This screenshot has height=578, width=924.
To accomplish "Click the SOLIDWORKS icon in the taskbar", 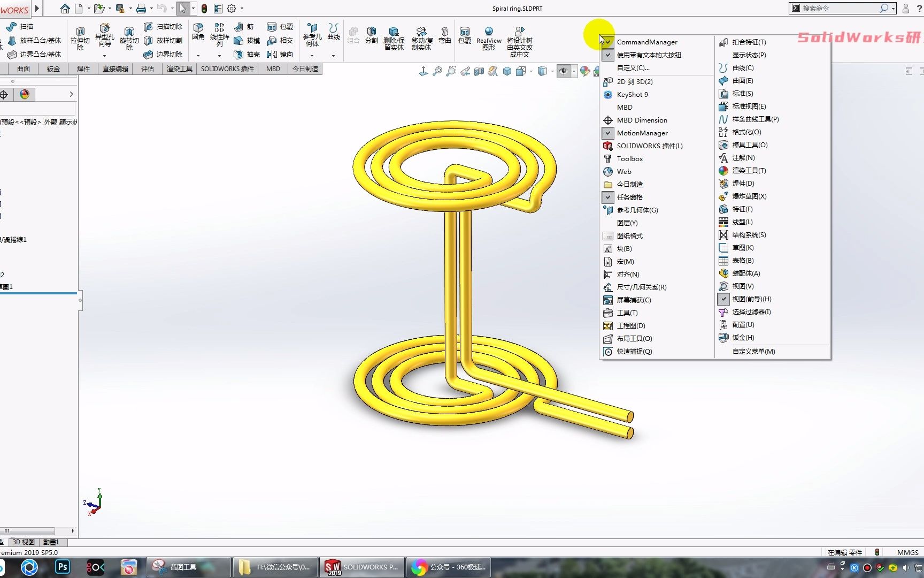I will pos(333,567).
